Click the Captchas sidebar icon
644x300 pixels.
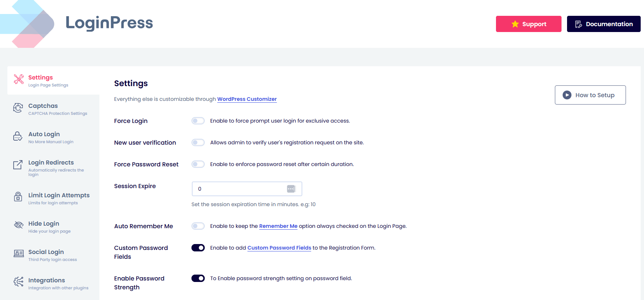(18, 108)
